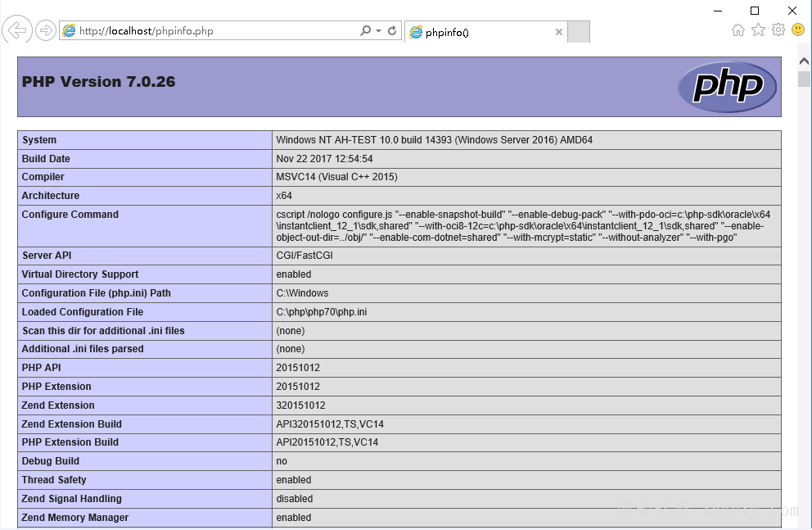The image size is (812, 530).
Task: Refresh the phpinfo page
Action: tap(393, 31)
